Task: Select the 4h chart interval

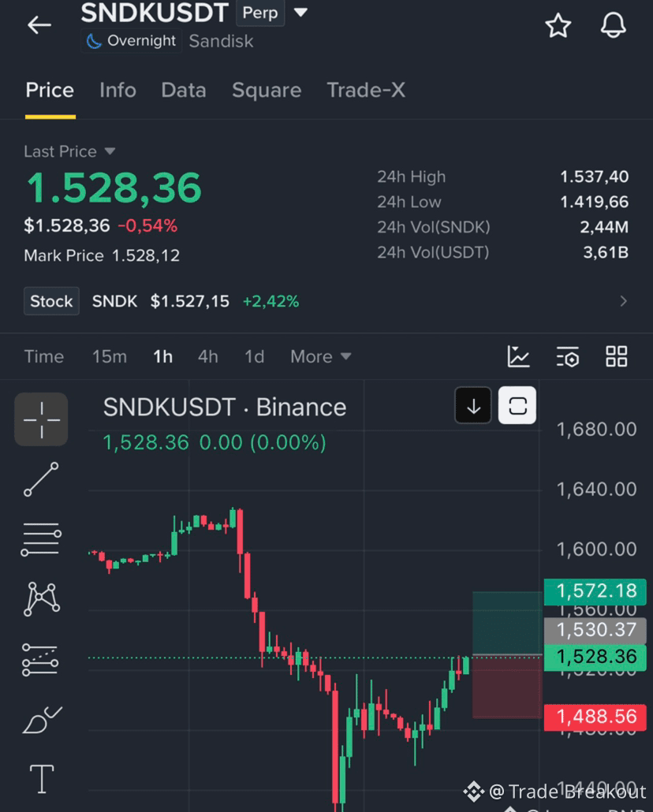Action: (208, 356)
